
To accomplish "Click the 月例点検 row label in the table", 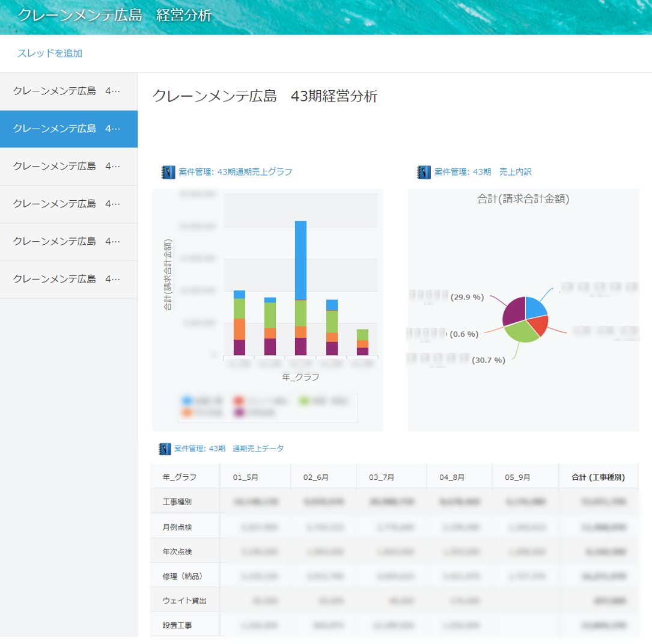I will pos(177,527).
